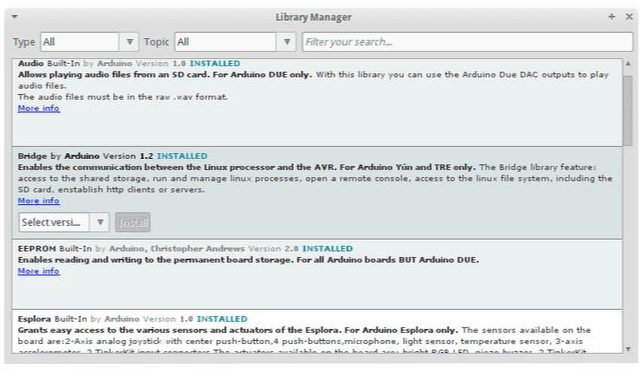Viewport: 644px width, 369px height.
Task: Click text 'Enables the communication between the Linux processor'
Action: (x=146, y=167)
